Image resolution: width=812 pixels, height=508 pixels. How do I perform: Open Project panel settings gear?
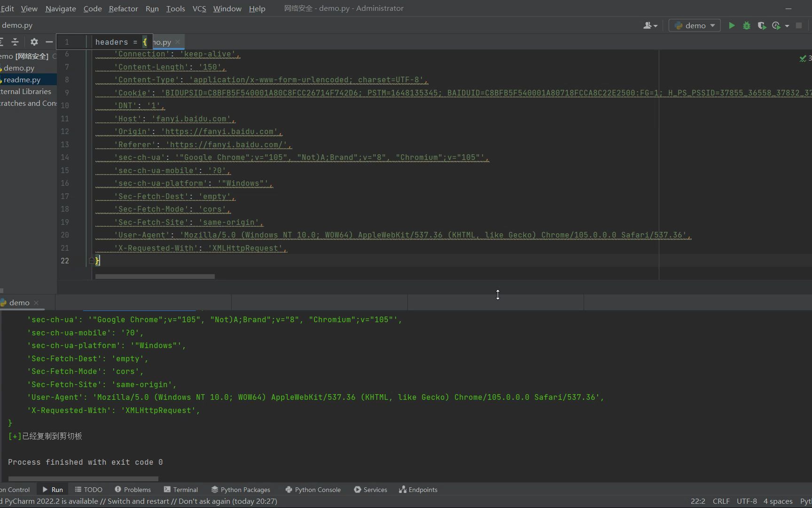click(x=34, y=42)
